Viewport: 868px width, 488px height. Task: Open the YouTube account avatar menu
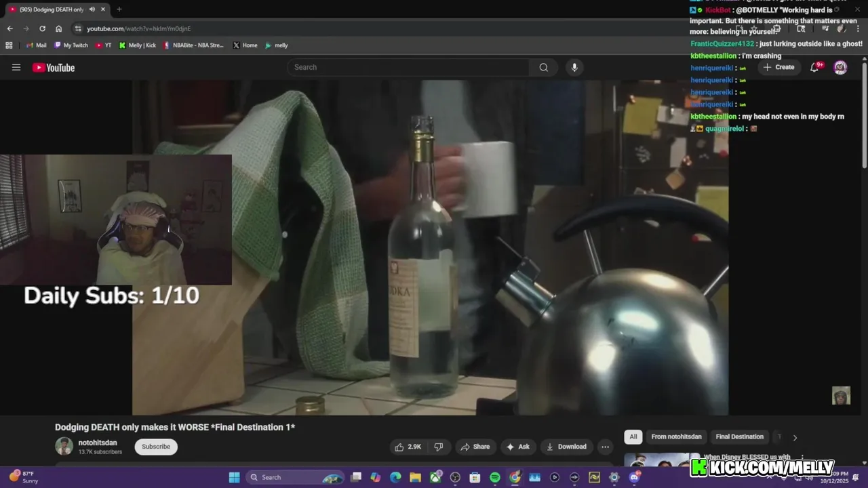[x=840, y=67]
